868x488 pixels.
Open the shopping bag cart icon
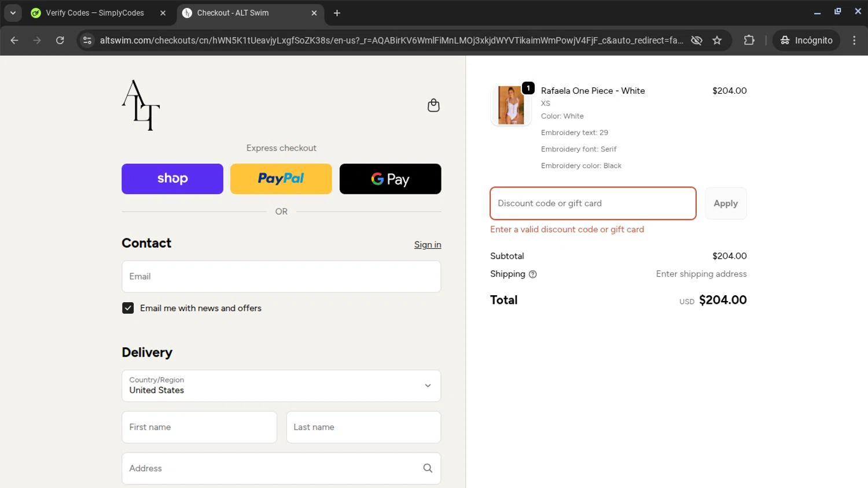[x=433, y=105]
